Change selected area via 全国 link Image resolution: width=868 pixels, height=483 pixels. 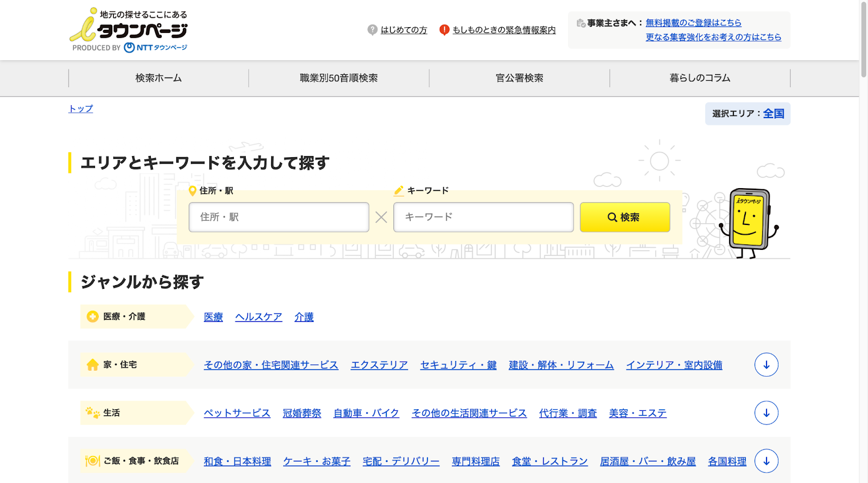pos(774,114)
